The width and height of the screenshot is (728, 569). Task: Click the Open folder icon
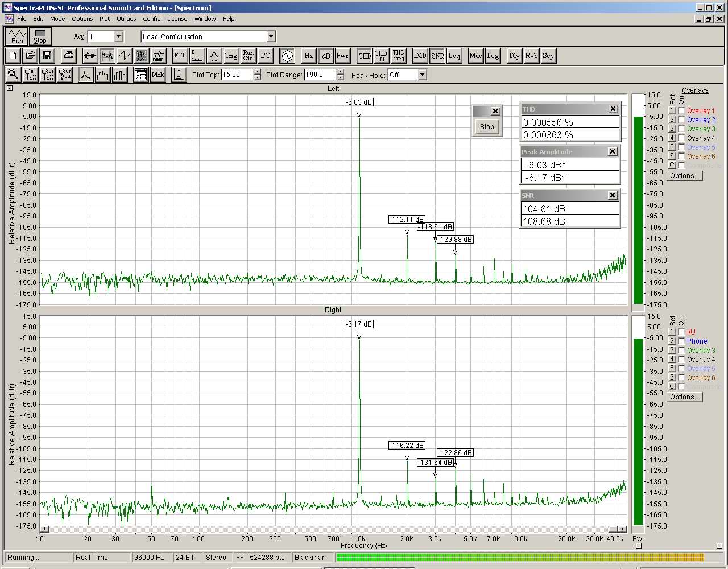coord(30,56)
